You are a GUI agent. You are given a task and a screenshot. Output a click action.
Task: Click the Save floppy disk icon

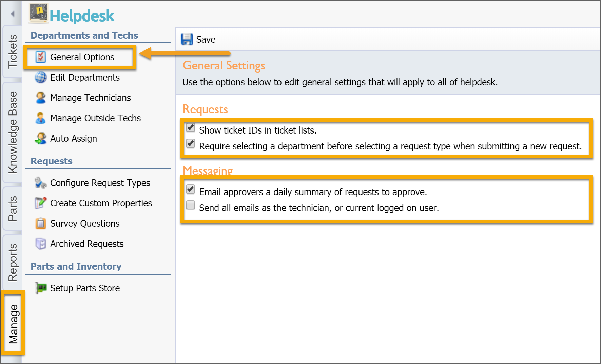[x=187, y=39]
